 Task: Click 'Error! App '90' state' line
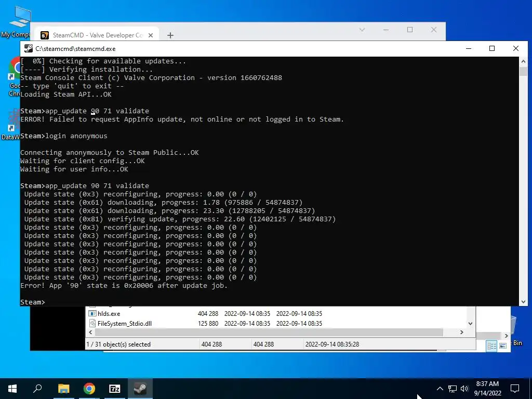(x=124, y=285)
